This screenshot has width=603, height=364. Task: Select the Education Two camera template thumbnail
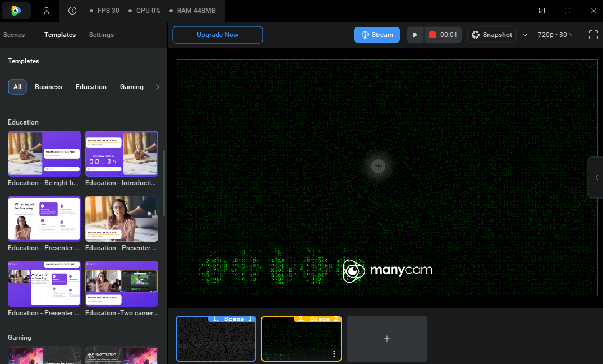[121, 283]
